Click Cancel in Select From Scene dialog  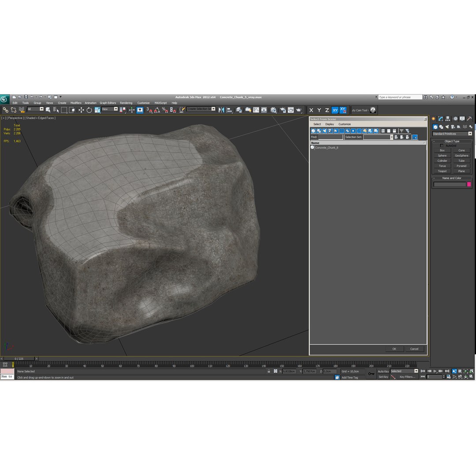414,349
